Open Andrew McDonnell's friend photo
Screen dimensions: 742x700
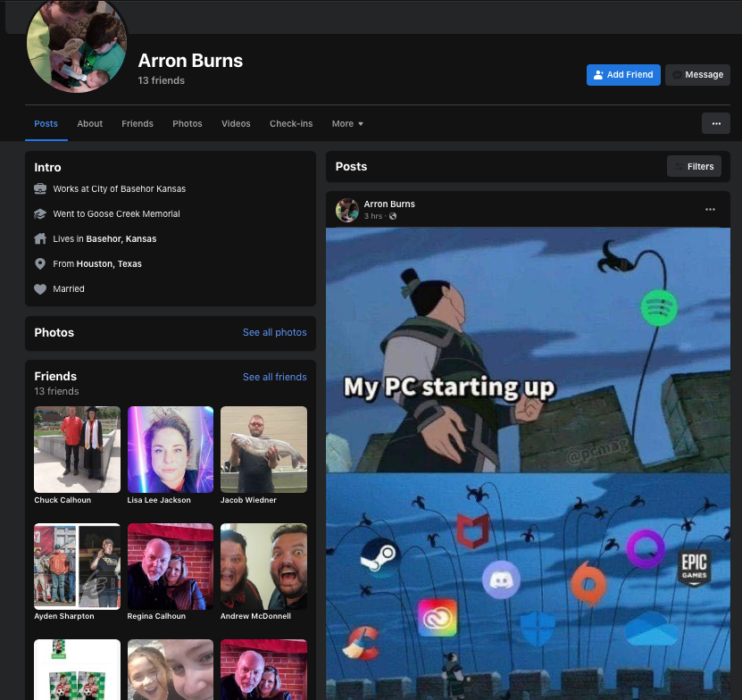coord(263,566)
